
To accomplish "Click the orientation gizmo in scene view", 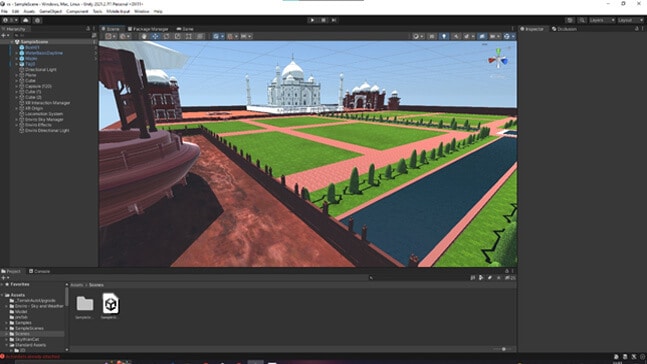I will [x=498, y=61].
